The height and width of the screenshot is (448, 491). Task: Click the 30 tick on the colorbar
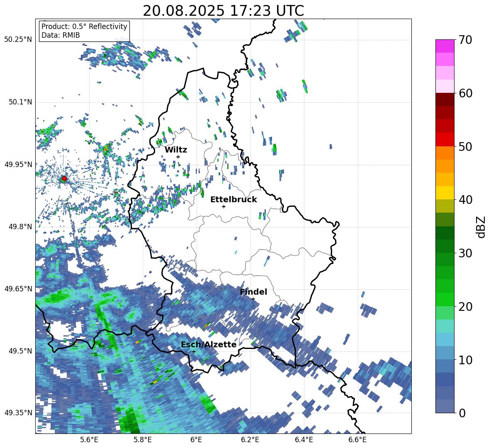(x=465, y=253)
